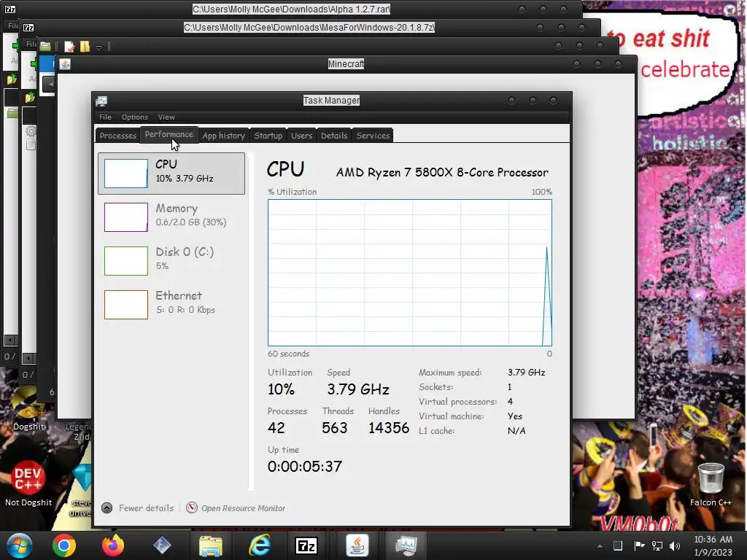The image size is (747, 560).
Task: Select the Memory resource entry
Action: tap(171, 217)
